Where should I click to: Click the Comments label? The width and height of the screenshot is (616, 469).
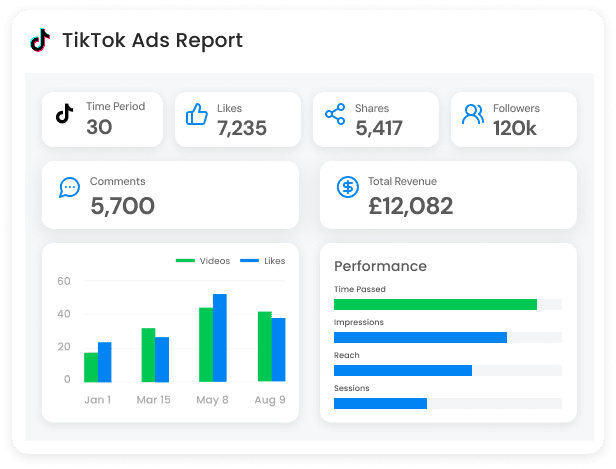click(x=117, y=181)
